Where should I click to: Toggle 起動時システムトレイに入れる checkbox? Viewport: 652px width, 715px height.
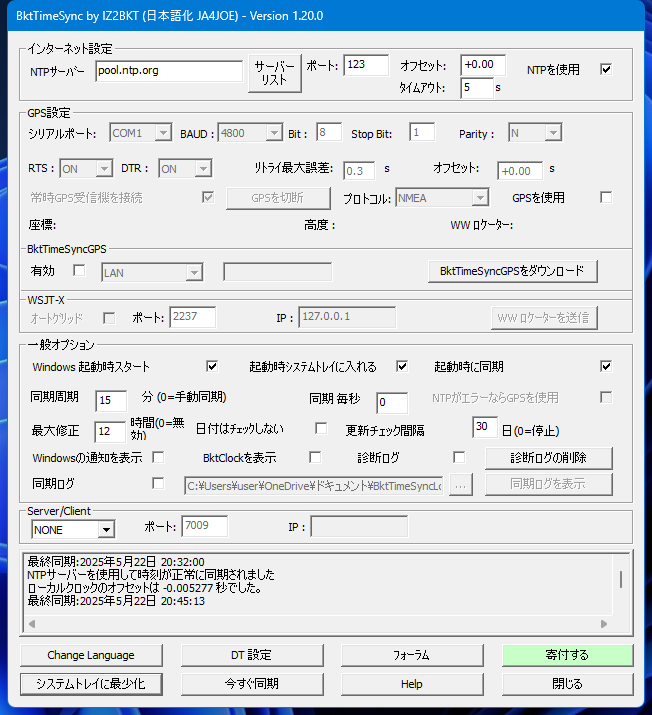pyautogui.click(x=402, y=366)
